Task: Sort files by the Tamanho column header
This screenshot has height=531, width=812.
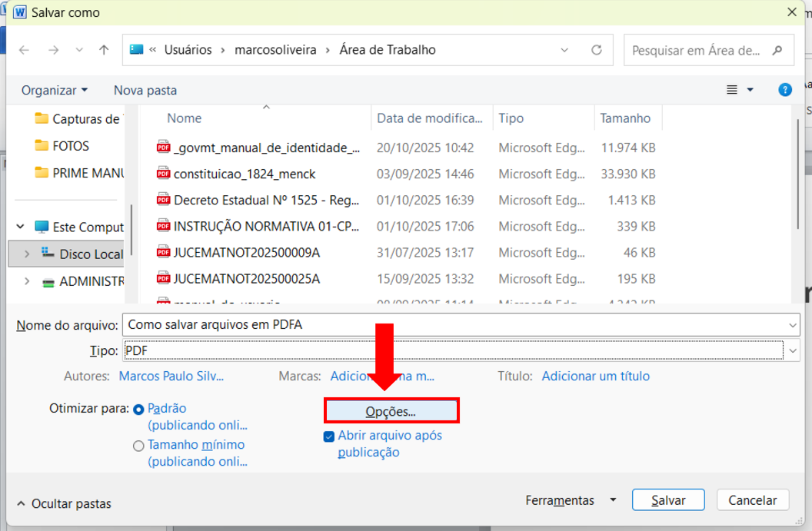Action: point(625,118)
